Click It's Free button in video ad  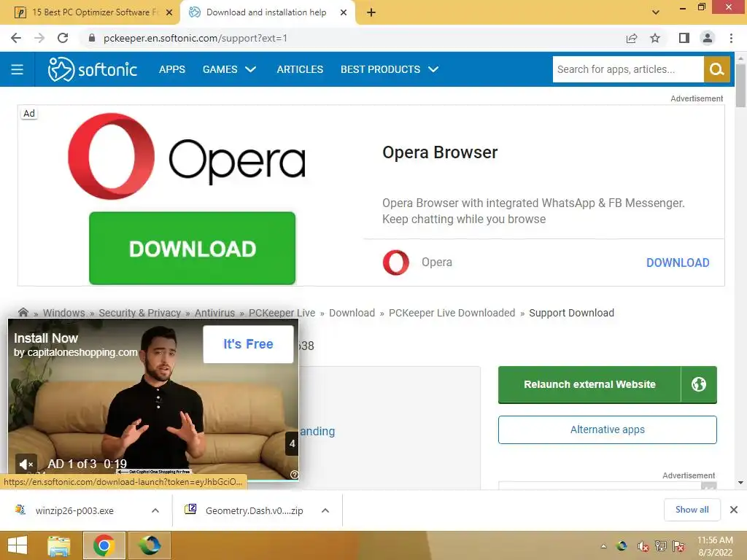tap(248, 344)
